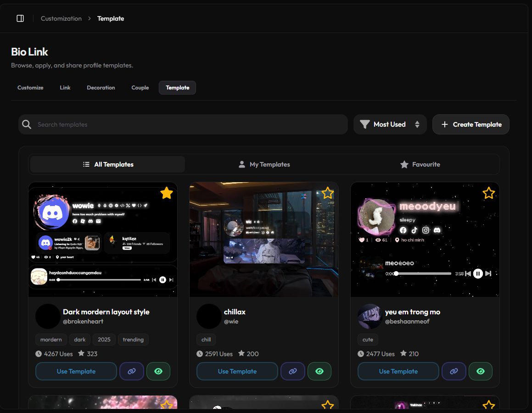Toggle the sidebar panel icon

(x=20, y=18)
